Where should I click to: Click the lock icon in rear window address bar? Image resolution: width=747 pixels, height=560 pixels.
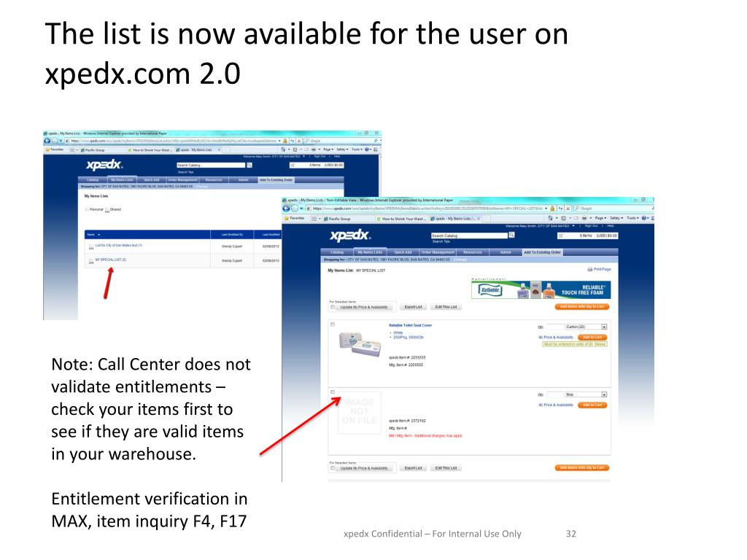pyautogui.click(x=285, y=141)
